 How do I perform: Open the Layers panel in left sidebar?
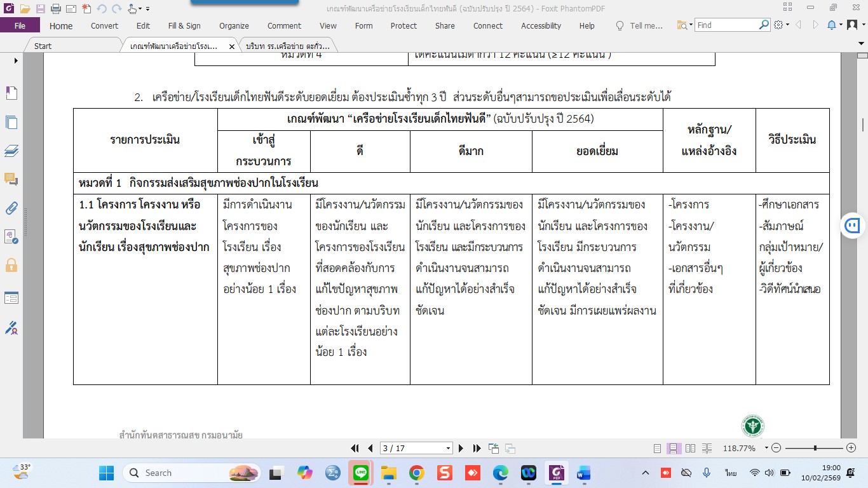11,151
